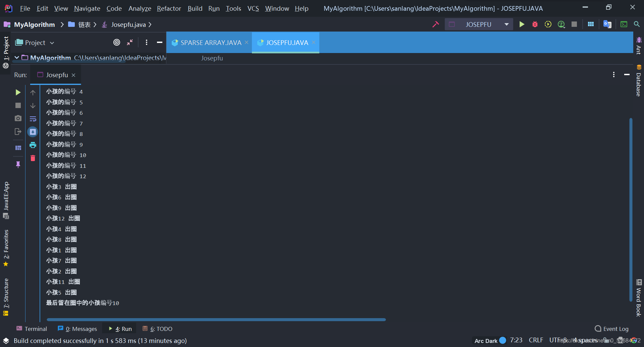Click the Exit icon in Run panel
This screenshot has height=347, width=644.
(18, 132)
